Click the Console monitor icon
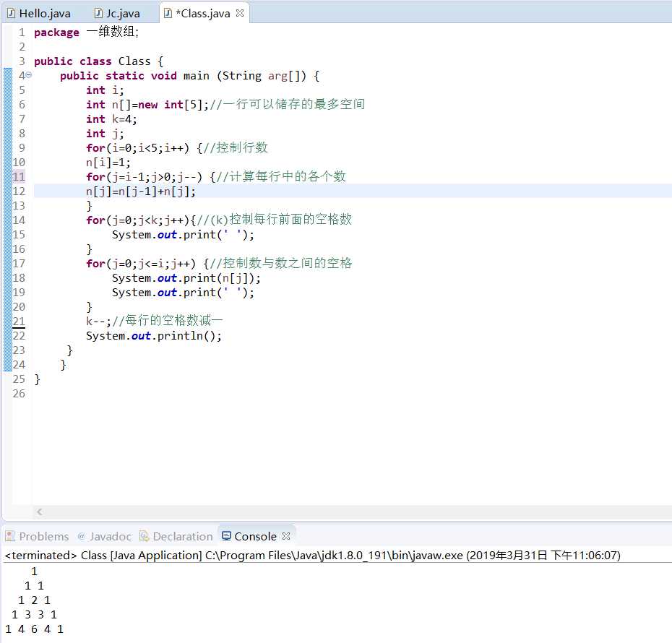 click(226, 536)
